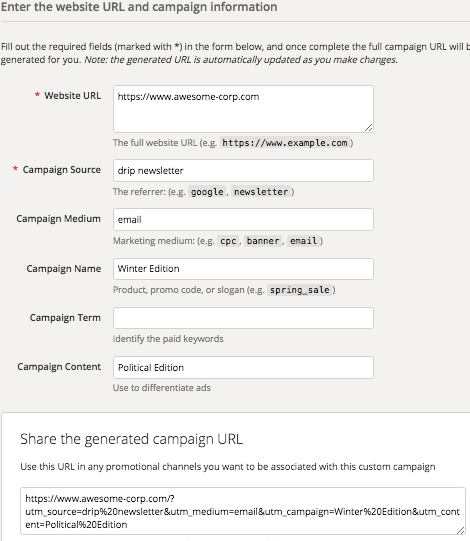The width and height of the screenshot is (470, 541).
Task: Click the Campaign Term label
Action: point(65,317)
